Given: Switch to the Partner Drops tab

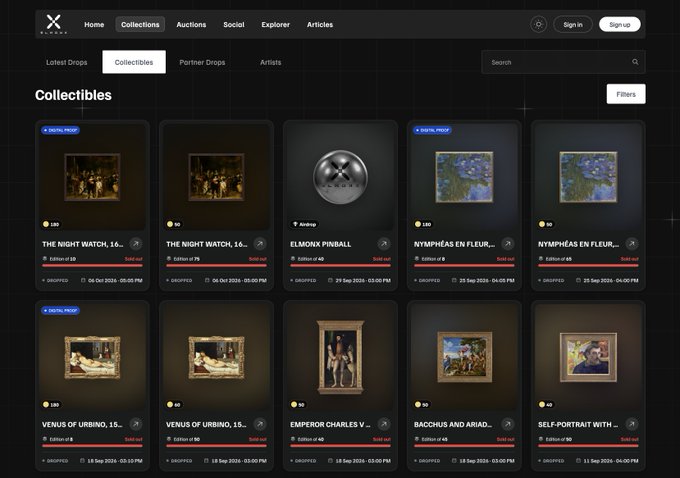Looking at the screenshot, I should (x=202, y=62).
